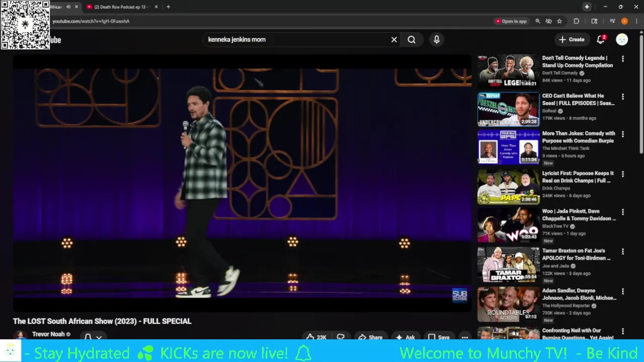Open options for Tamar Braxton video
The width and height of the screenshot is (644, 362).
(623, 251)
